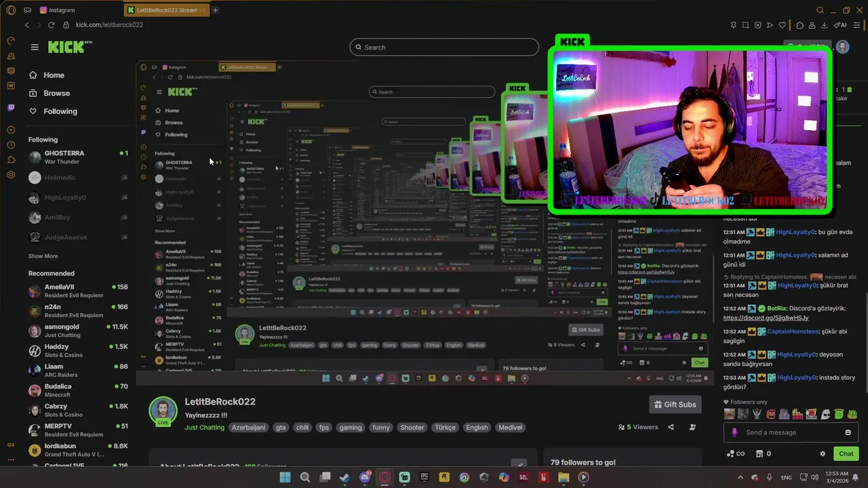The image size is (868, 488).
Task: Open the chat settings gear beside the Chat button
Action: click(x=823, y=453)
